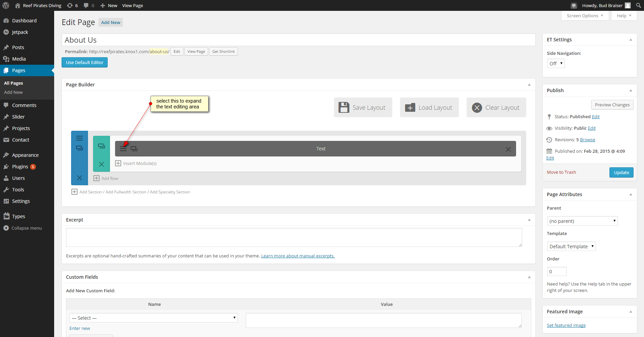Open notifications icon beside Howdy, Bud Braiser
The width and height of the screenshot is (644, 337).
tap(574, 5)
